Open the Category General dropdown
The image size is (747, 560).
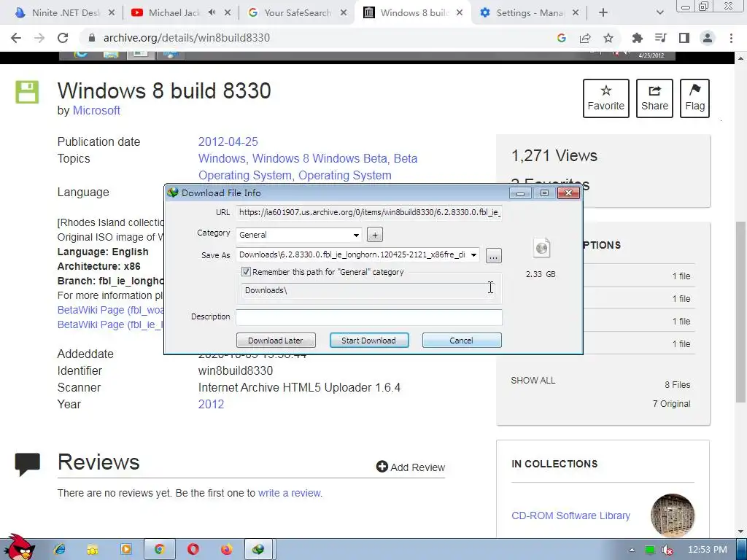coord(298,235)
